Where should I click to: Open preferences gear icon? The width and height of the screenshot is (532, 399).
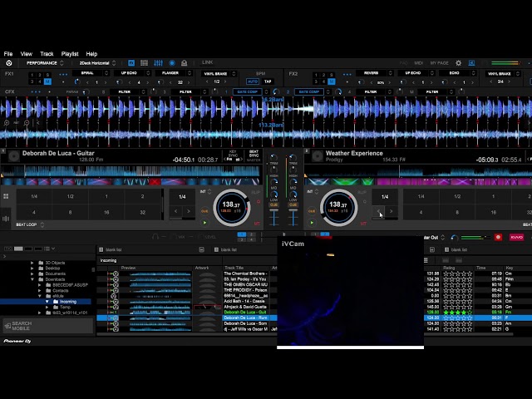[458, 63]
